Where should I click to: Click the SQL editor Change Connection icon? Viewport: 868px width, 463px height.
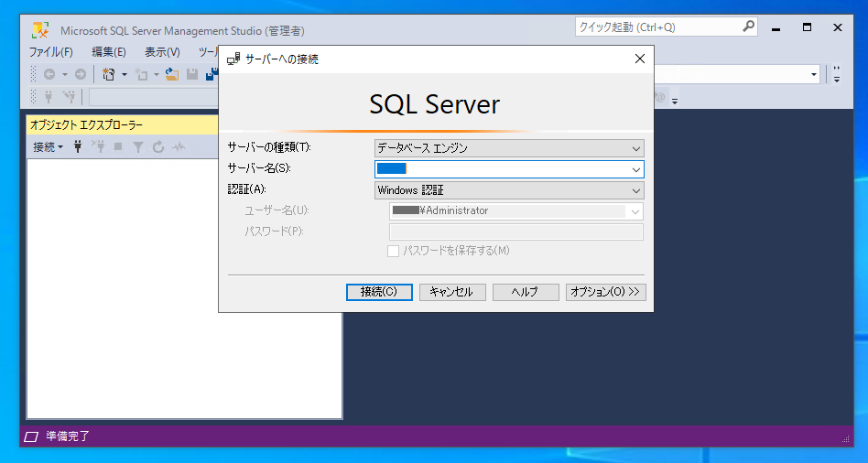(x=69, y=97)
